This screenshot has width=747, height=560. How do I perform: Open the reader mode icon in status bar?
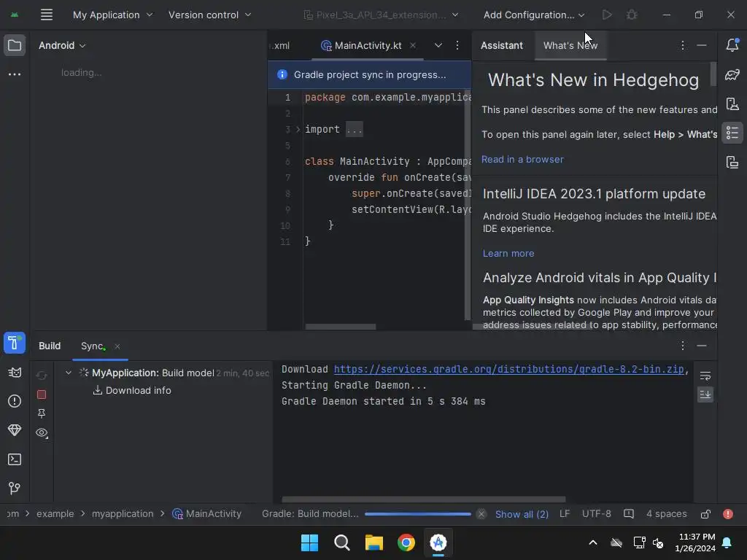click(x=628, y=514)
